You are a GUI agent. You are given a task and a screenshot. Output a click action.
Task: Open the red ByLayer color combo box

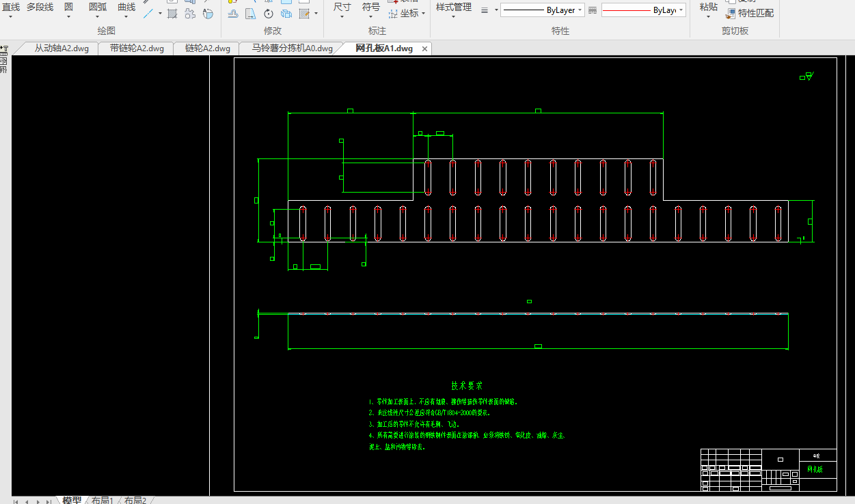point(643,10)
